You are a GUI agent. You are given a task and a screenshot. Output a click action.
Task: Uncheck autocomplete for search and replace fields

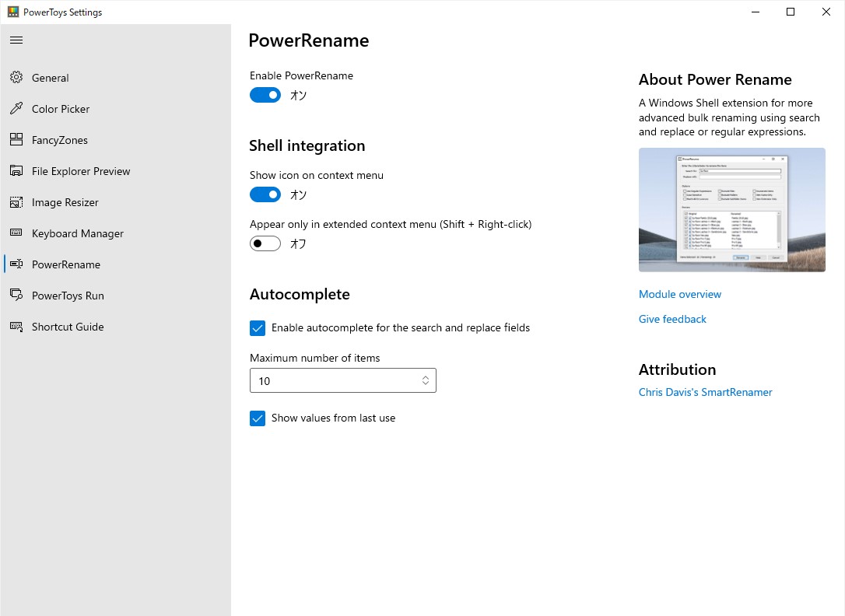258,328
